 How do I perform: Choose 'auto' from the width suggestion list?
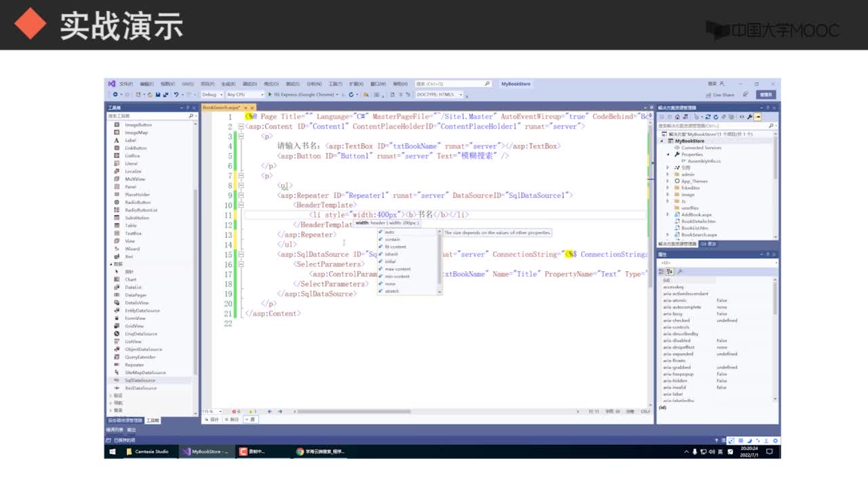click(x=389, y=232)
